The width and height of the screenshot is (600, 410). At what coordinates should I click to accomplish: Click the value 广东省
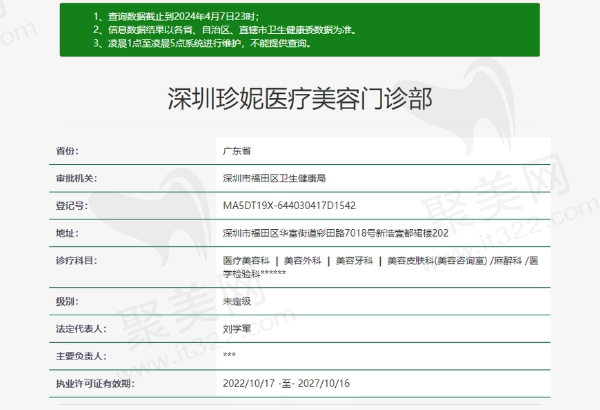click(x=237, y=151)
